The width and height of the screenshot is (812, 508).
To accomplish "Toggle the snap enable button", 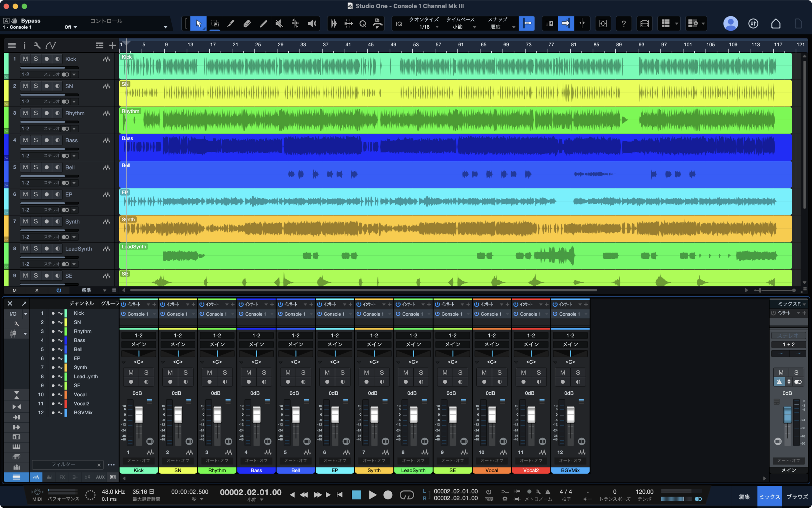I will click(x=527, y=23).
